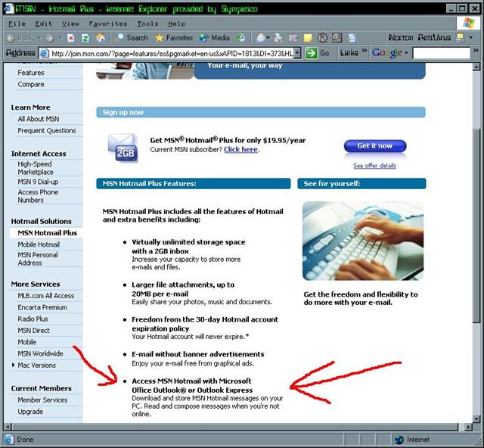Open the Google toolbar dropdown arrow

(406, 53)
